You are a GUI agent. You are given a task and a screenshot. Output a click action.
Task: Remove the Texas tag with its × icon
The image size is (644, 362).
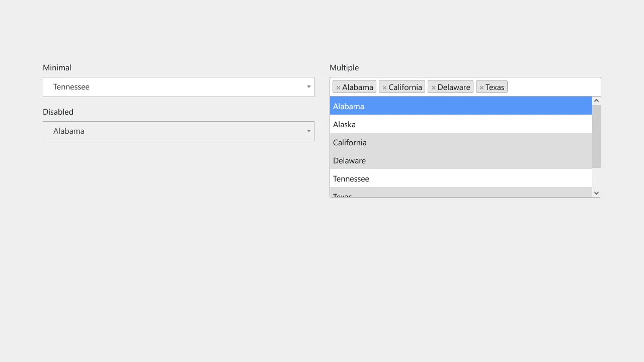tap(483, 86)
